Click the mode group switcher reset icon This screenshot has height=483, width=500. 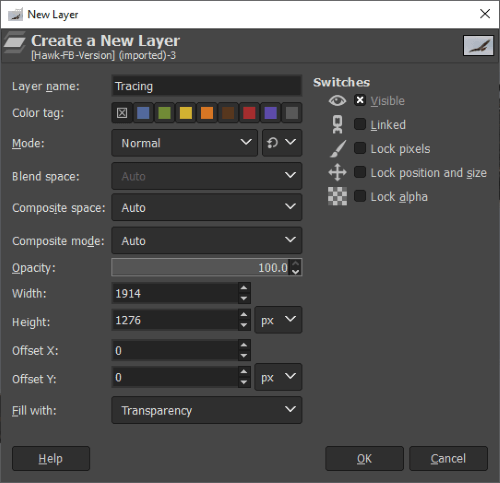(272, 143)
